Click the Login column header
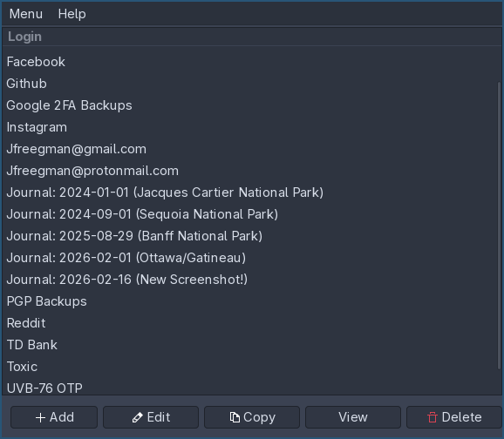 point(252,37)
